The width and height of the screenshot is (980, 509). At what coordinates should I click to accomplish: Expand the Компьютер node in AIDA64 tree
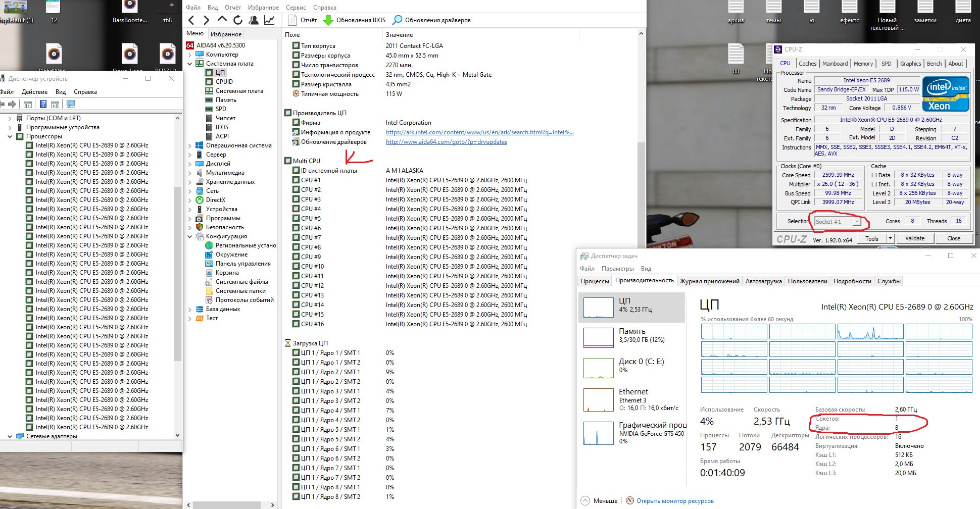click(x=190, y=55)
